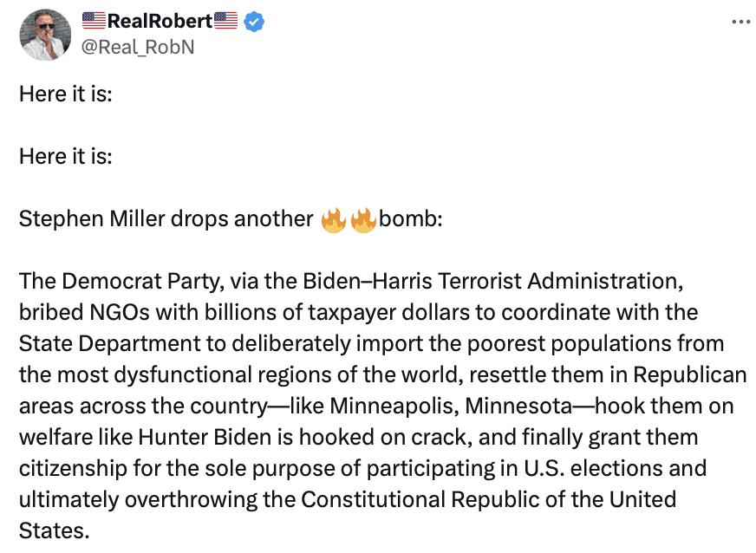Click the RealRobert profile avatar photo
The width and height of the screenshot is (756, 553).
point(45,36)
